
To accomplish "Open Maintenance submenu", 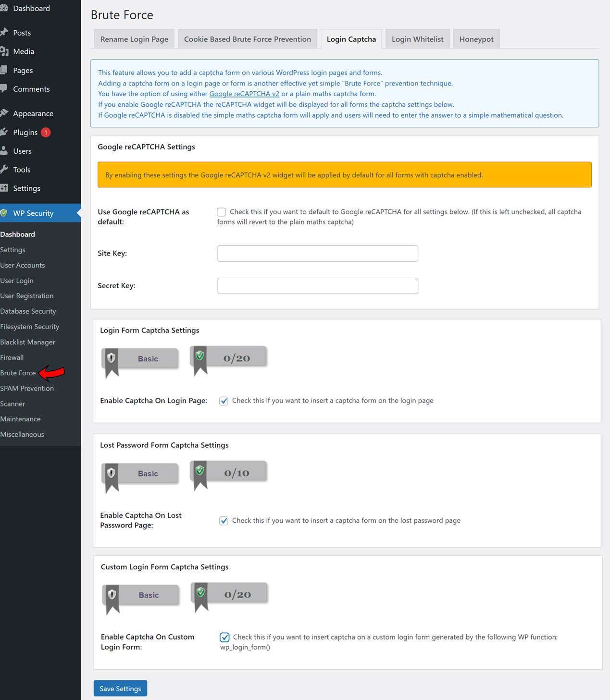I will (x=20, y=419).
